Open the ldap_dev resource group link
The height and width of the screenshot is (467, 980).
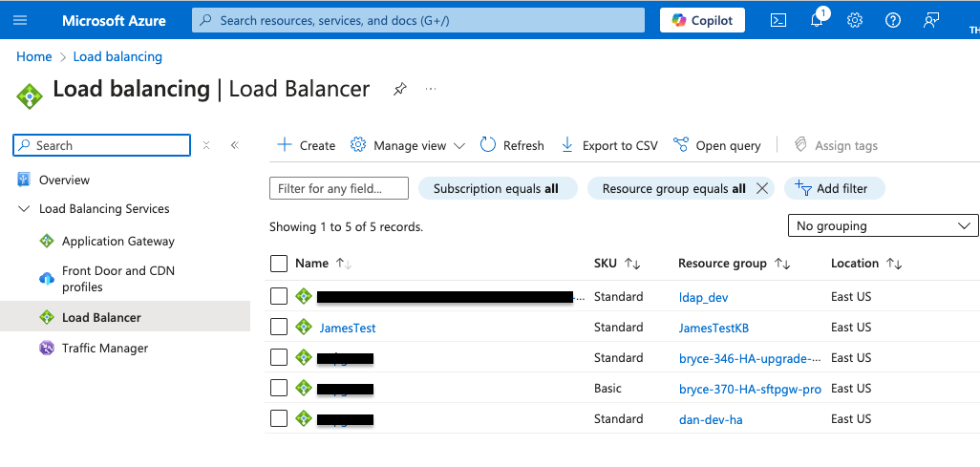pos(703,298)
